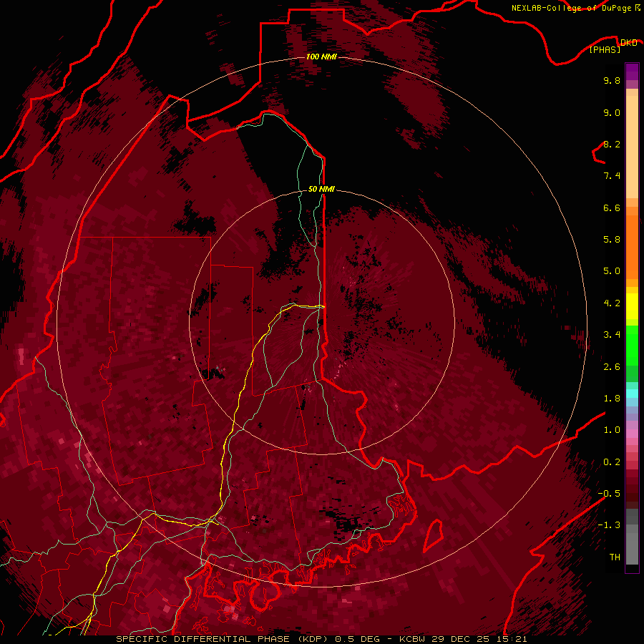Click the 50 NMI range ring label
Viewport: 644px width, 644px height.
[321, 189]
